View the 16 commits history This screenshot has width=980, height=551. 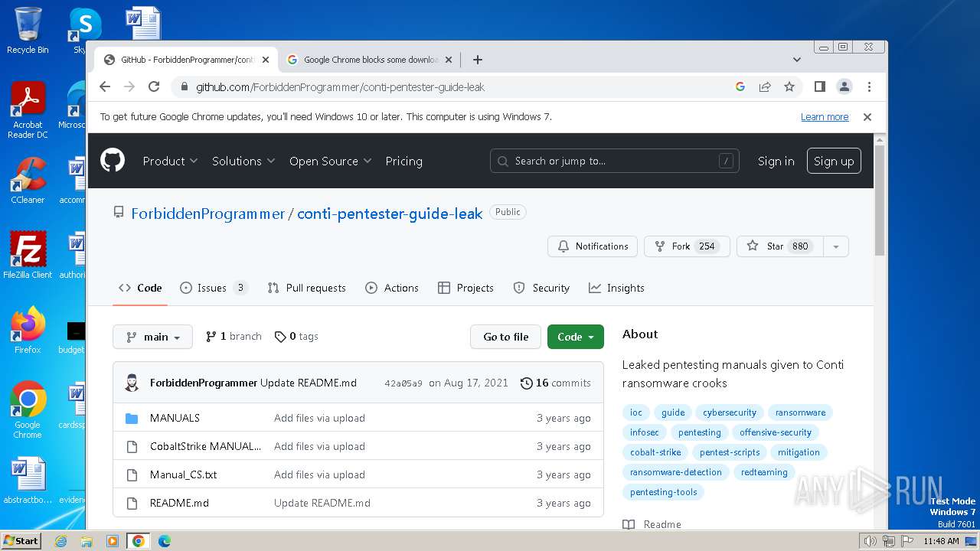pos(555,383)
